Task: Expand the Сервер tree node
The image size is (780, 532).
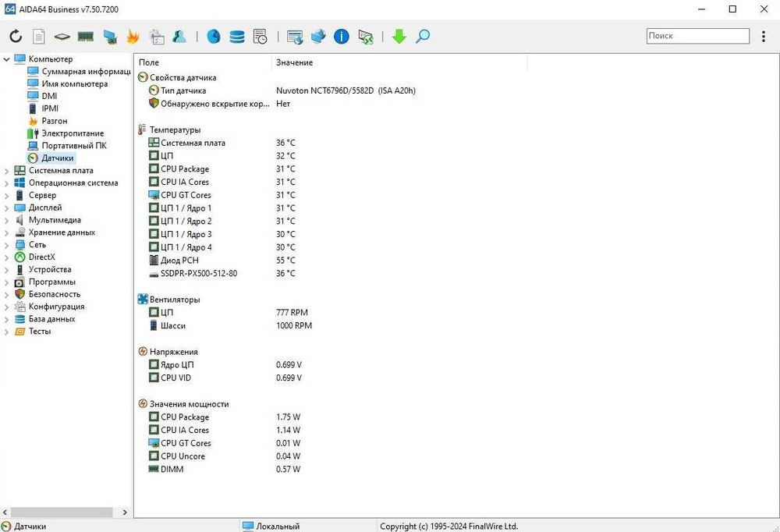Action: [x=6, y=196]
